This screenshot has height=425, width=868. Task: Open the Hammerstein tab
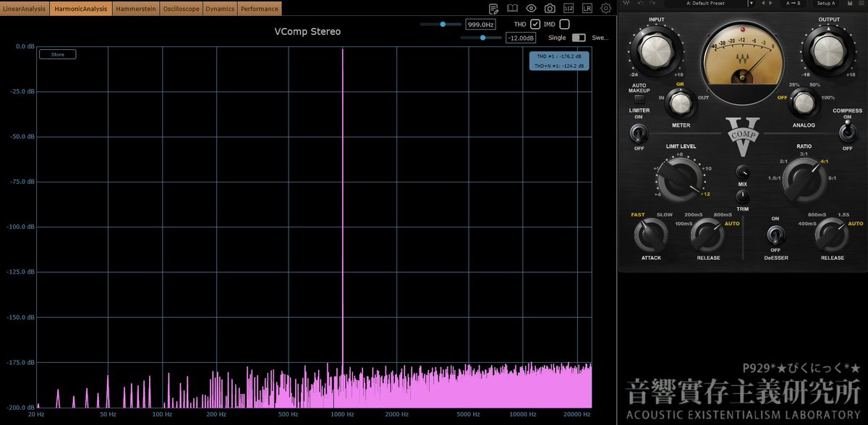click(136, 9)
